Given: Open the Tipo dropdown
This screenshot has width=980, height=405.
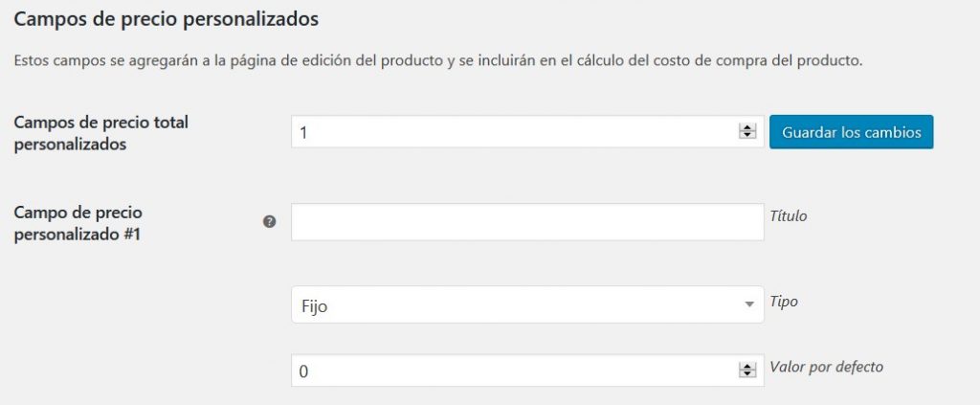Looking at the screenshot, I should (x=526, y=304).
